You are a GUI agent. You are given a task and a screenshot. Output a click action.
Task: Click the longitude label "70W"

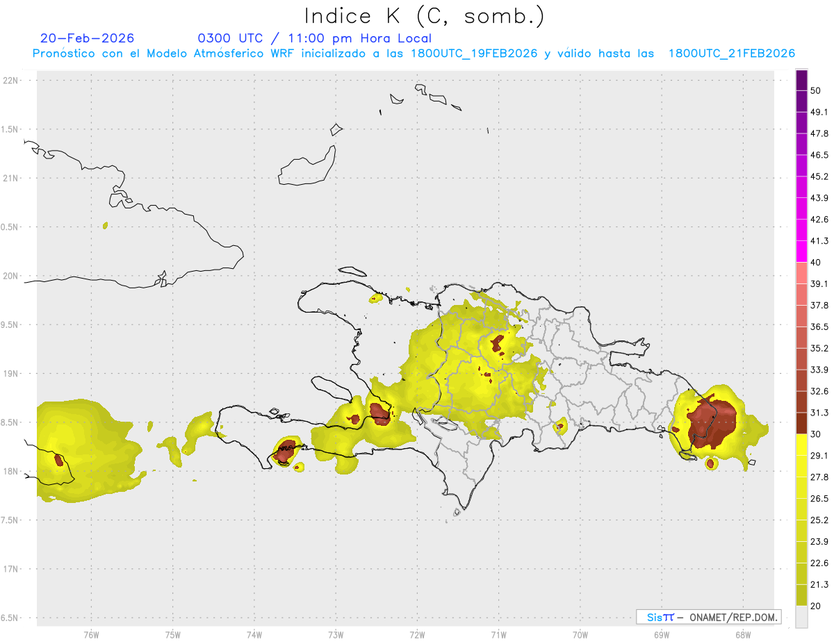(x=580, y=635)
